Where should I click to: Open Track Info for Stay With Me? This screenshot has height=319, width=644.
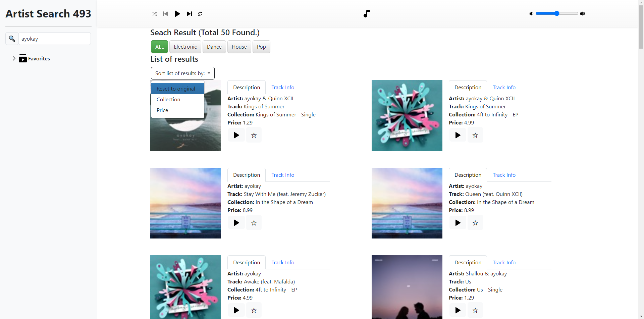coord(283,175)
